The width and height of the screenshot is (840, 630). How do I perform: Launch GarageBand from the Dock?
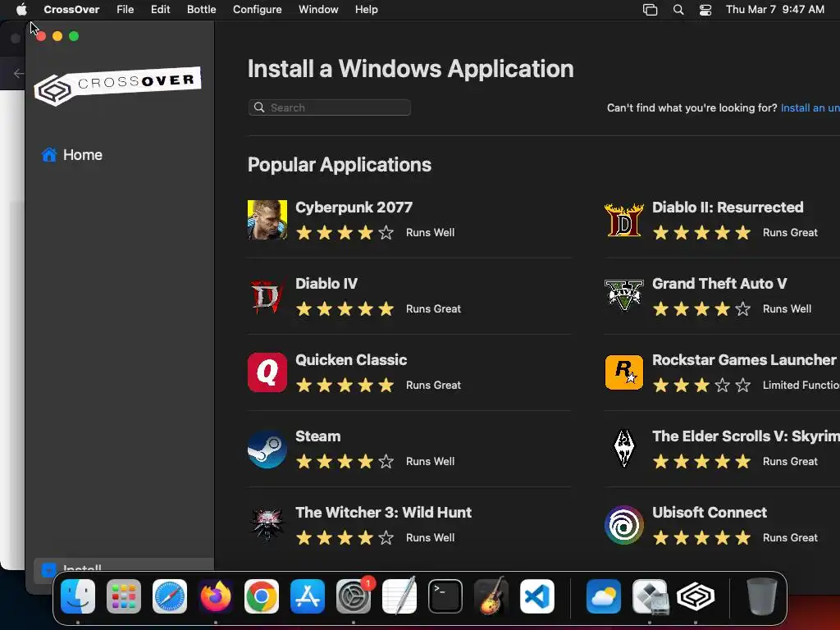point(491,596)
